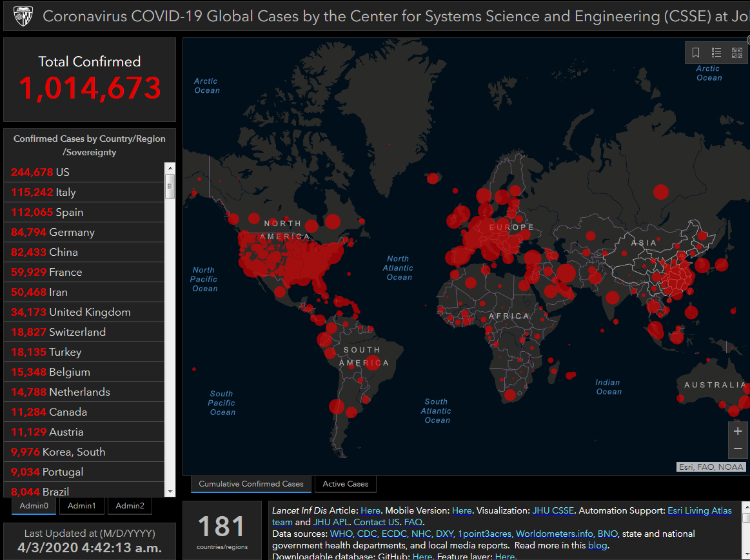Open the JHU CSSE visualization link
The width and height of the screenshot is (750, 560).
pos(553,510)
